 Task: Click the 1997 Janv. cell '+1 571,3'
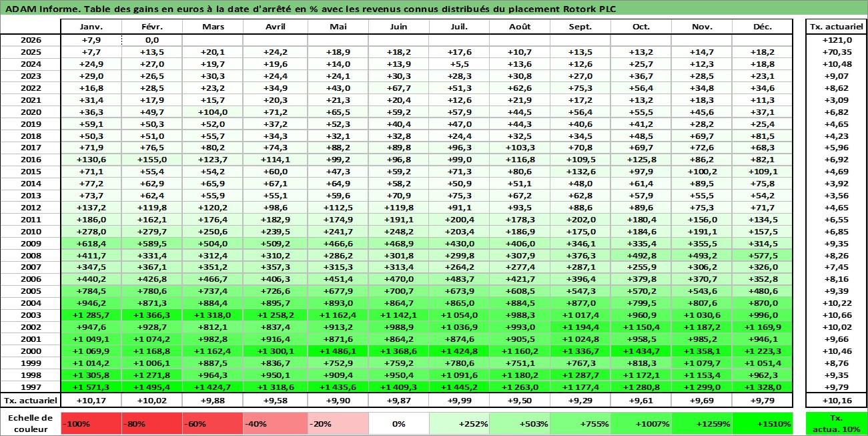91,387
